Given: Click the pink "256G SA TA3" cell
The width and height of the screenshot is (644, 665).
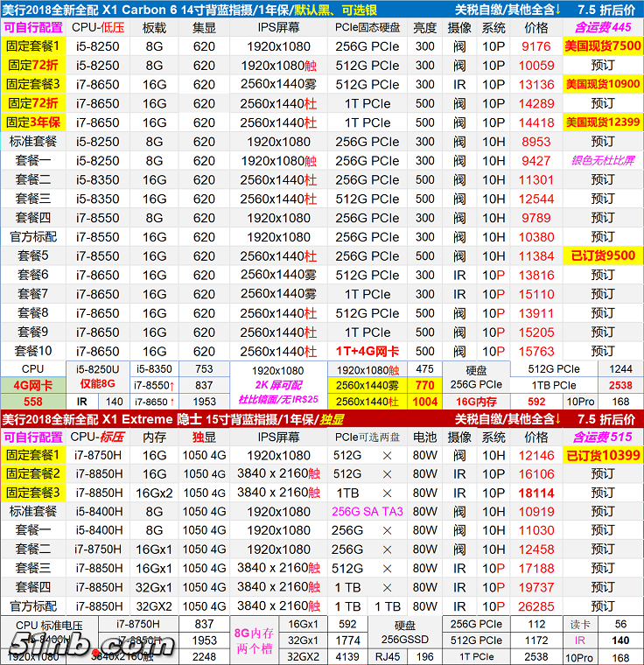Looking at the screenshot, I should tap(367, 512).
